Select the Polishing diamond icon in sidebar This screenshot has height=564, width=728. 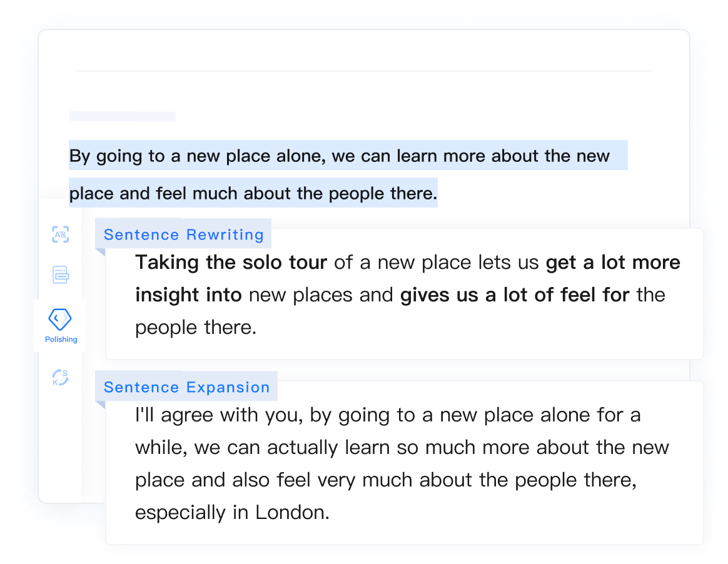point(60,320)
